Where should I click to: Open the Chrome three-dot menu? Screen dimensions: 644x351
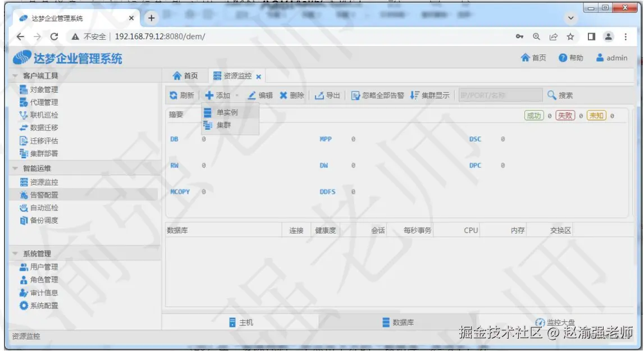tap(625, 37)
